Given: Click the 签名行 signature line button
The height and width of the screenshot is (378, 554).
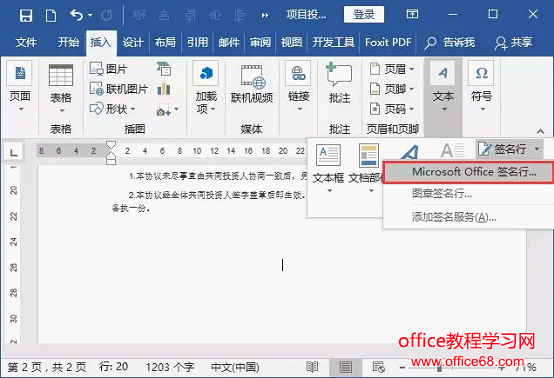Looking at the screenshot, I should [x=502, y=149].
